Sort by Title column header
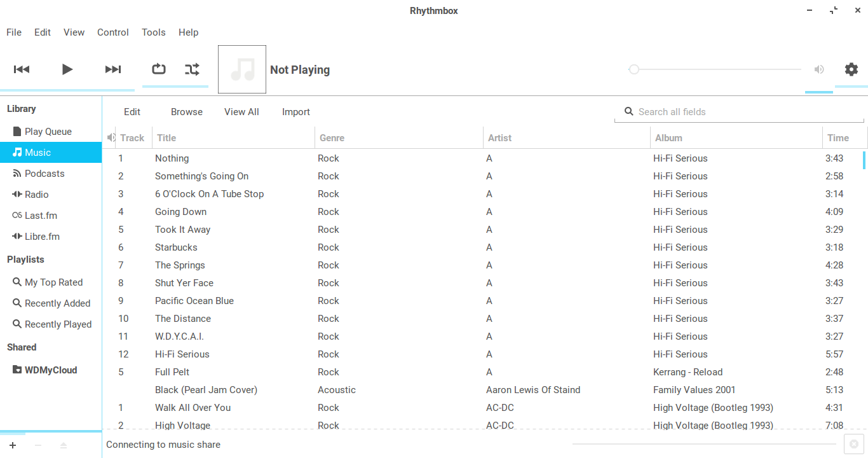868x458 pixels. (x=233, y=138)
